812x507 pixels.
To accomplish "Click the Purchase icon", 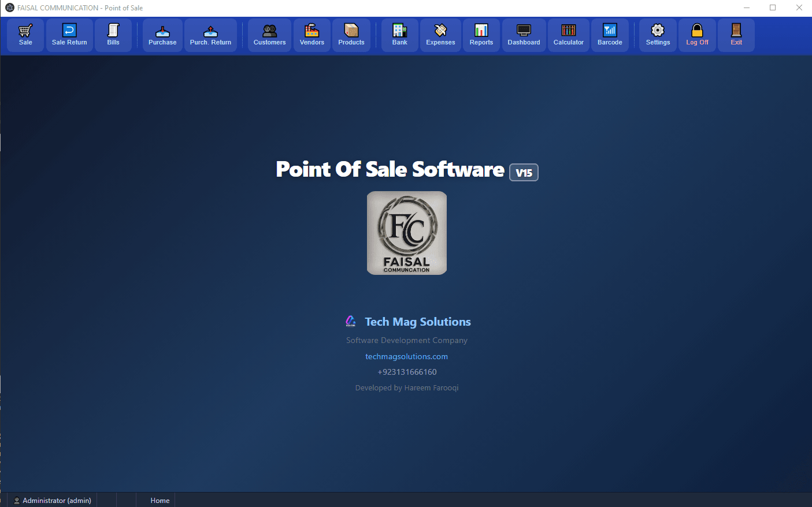I will pos(162,35).
